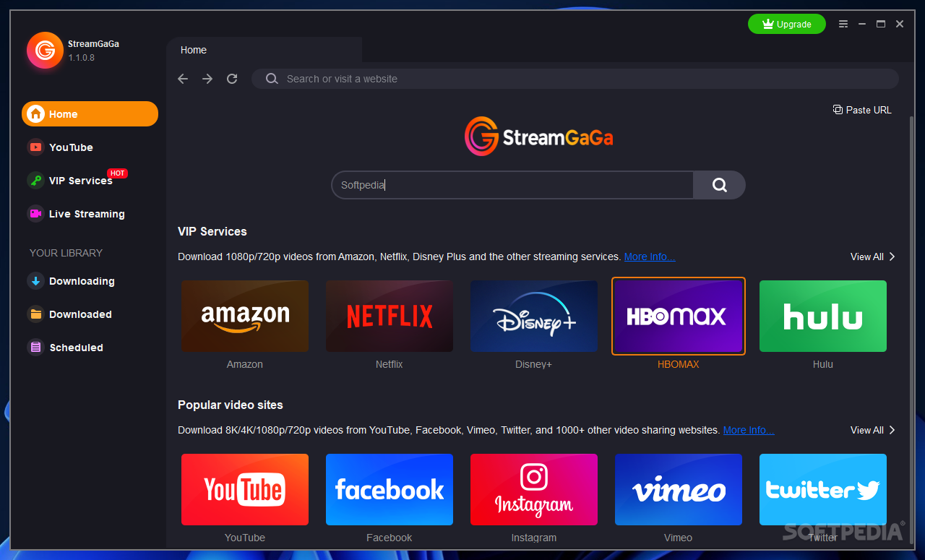Click the large StreamGaGa center logo
This screenshot has height=560, width=925.
coord(538,137)
